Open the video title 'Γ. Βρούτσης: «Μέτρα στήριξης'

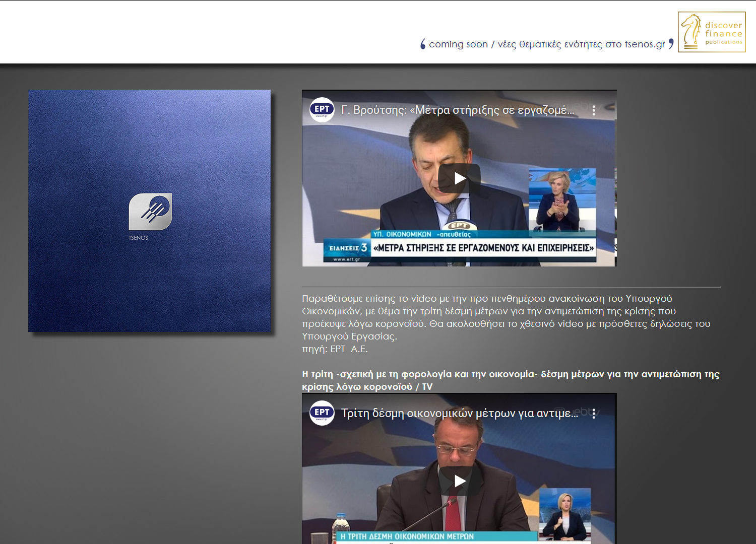[x=458, y=110]
